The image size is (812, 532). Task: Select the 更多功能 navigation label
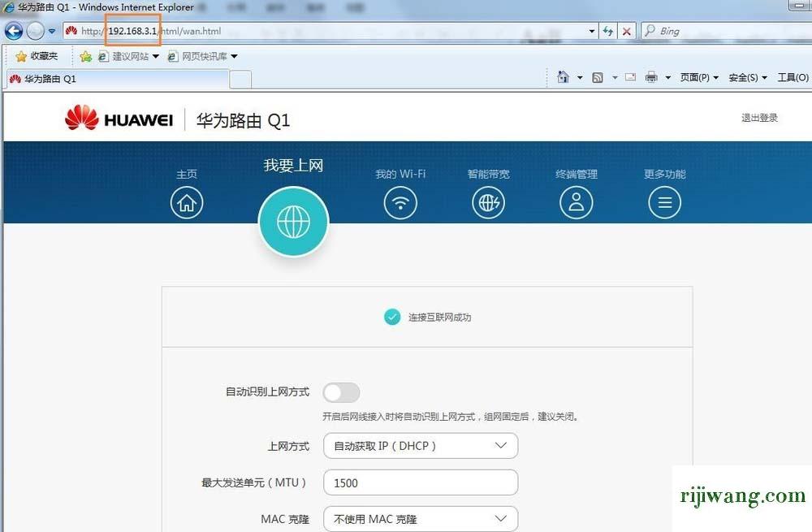[x=664, y=174]
